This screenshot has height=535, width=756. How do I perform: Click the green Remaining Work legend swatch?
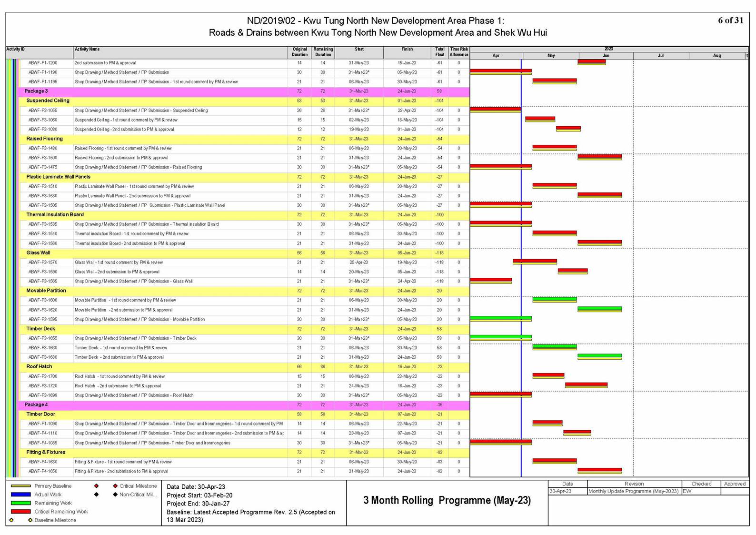click(x=20, y=503)
